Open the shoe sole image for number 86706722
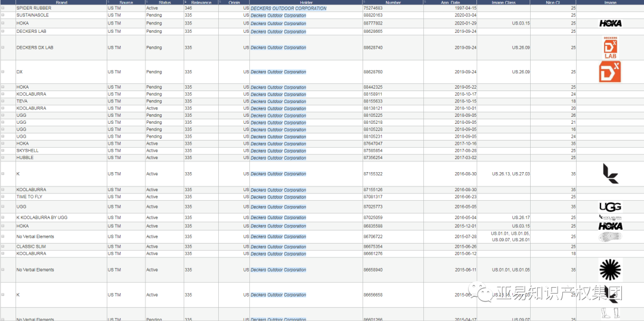This screenshot has height=321, width=644. pyautogui.click(x=611, y=236)
